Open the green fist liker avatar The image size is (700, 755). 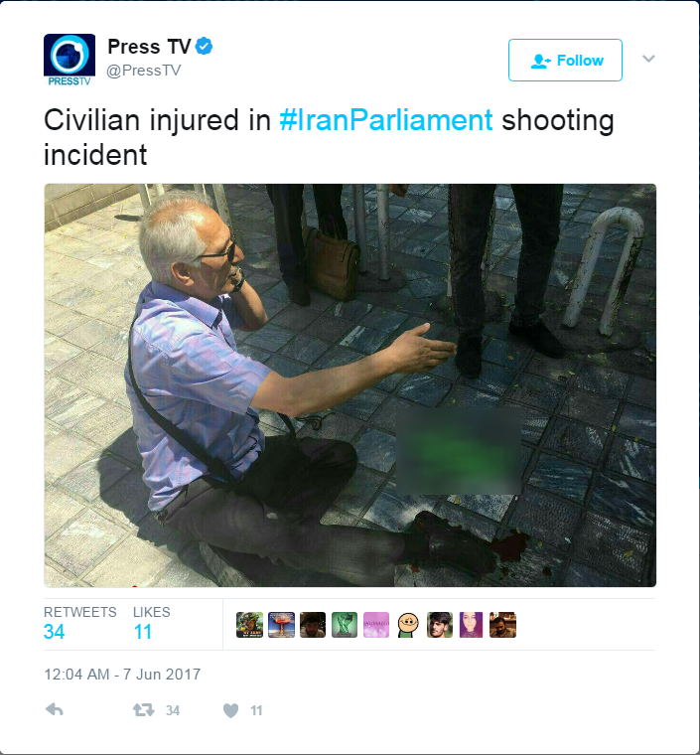[x=345, y=625]
